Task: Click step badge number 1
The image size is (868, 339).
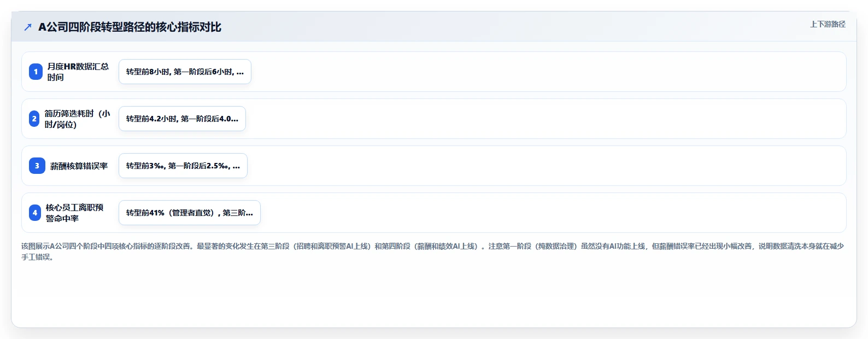Action: pyautogui.click(x=36, y=72)
